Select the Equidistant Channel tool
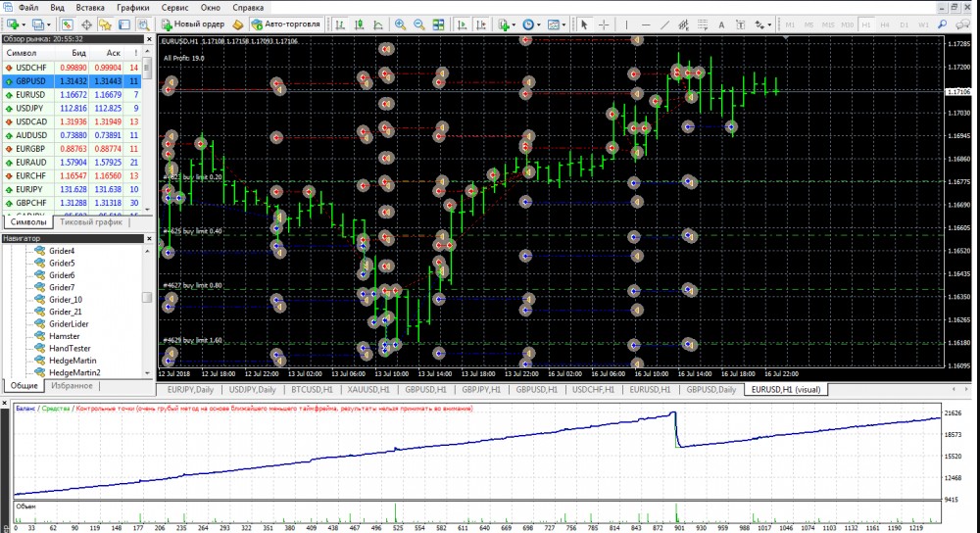 pos(684,24)
